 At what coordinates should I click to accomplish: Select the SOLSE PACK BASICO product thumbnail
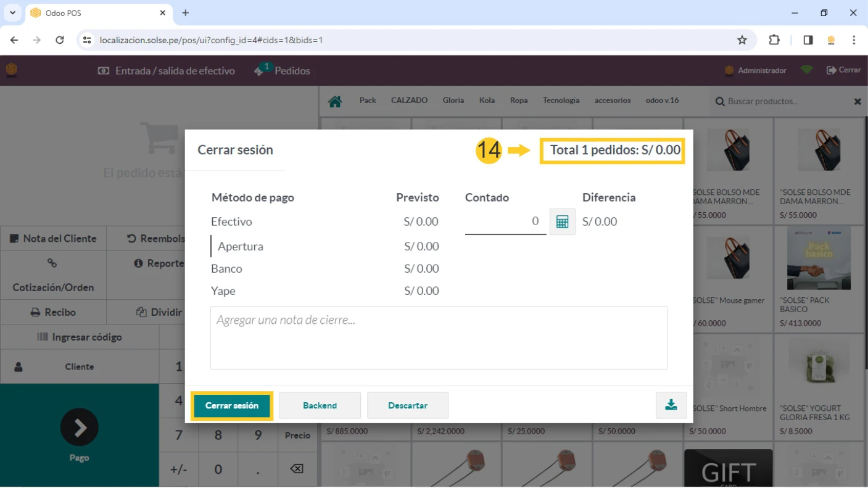click(819, 259)
